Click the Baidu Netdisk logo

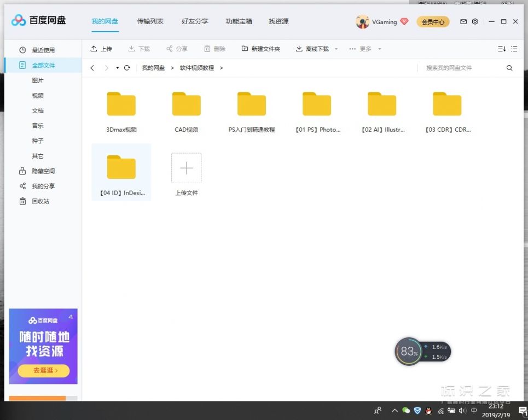point(38,21)
